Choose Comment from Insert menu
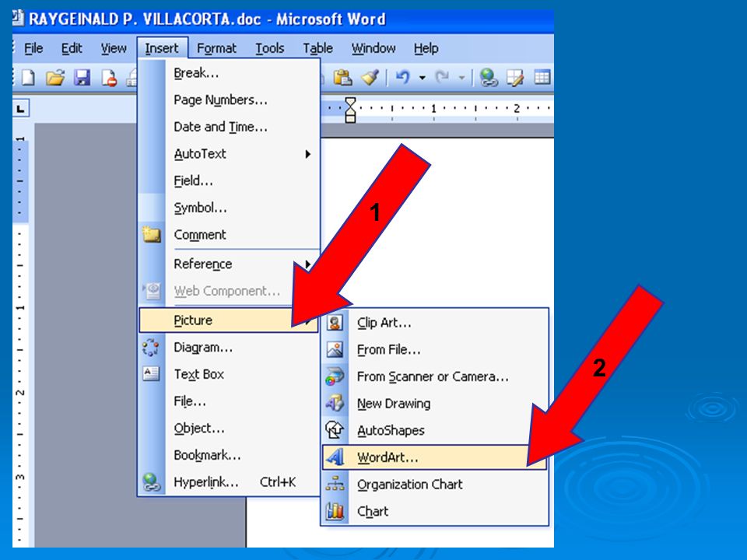 229,234
